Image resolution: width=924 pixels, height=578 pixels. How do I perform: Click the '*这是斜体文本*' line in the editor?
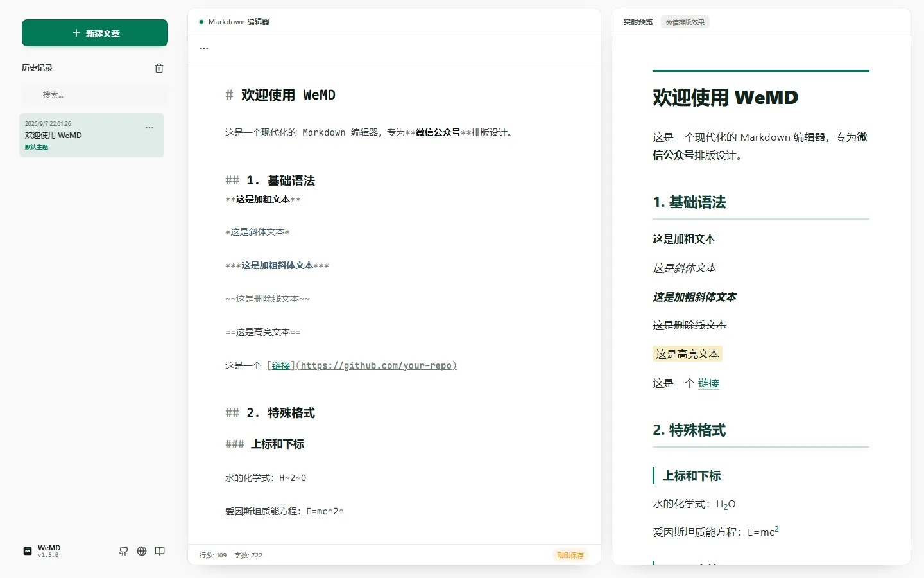click(x=257, y=232)
